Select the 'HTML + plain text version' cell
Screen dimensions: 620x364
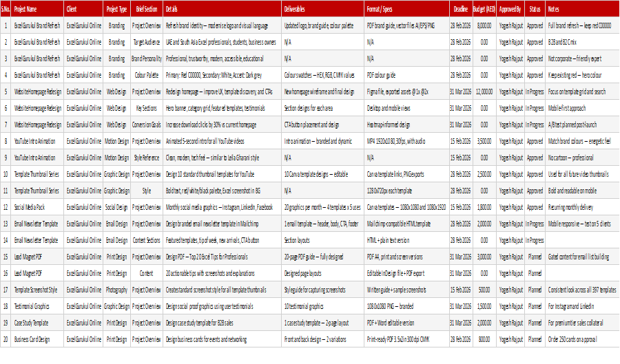coord(406,240)
